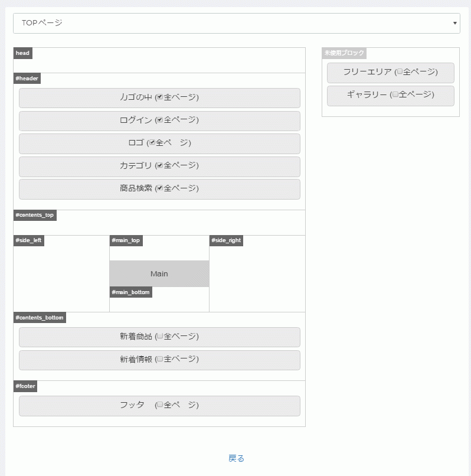The image size is (471, 476).
Task: Select the ギャラリー unused block
Action: click(391, 96)
